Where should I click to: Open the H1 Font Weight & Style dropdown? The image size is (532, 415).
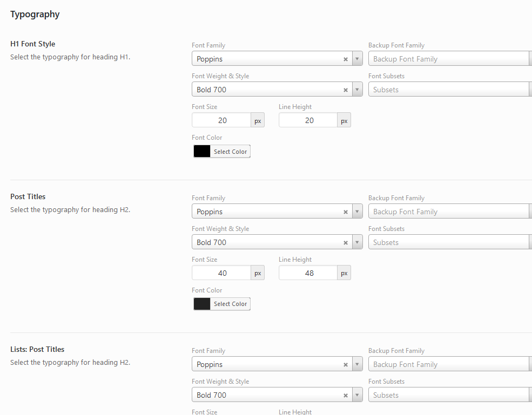click(357, 89)
